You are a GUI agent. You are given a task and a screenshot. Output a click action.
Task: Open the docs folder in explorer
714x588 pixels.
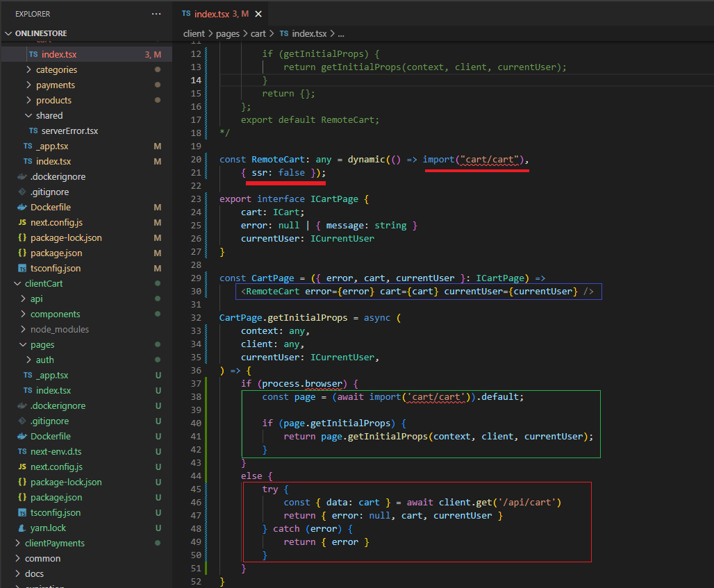click(x=34, y=573)
